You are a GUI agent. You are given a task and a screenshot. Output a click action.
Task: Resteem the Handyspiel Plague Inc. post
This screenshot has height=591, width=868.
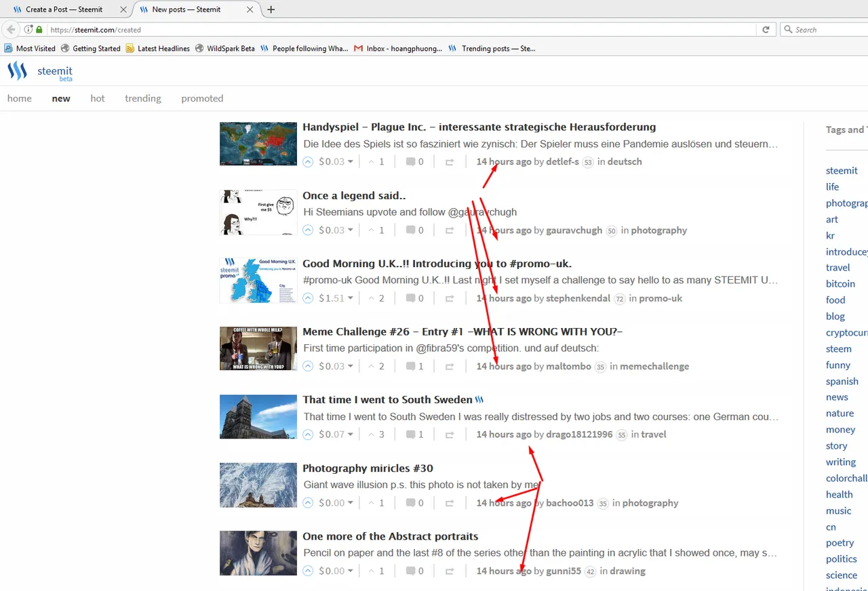coord(449,162)
